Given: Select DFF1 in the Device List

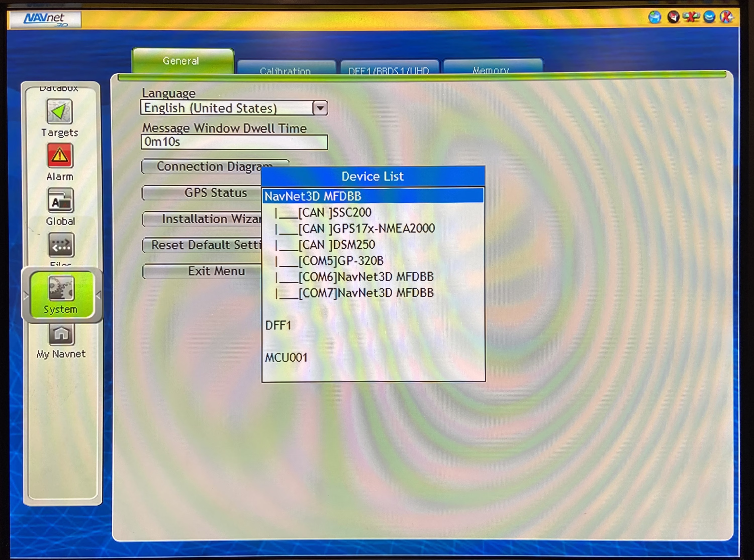Looking at the screenshot, I should point(278,325).
